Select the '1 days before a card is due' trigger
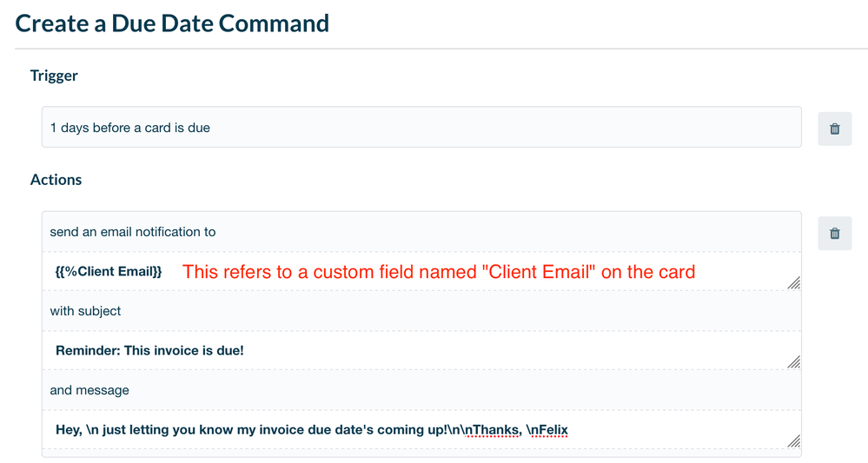 (421, 128)
